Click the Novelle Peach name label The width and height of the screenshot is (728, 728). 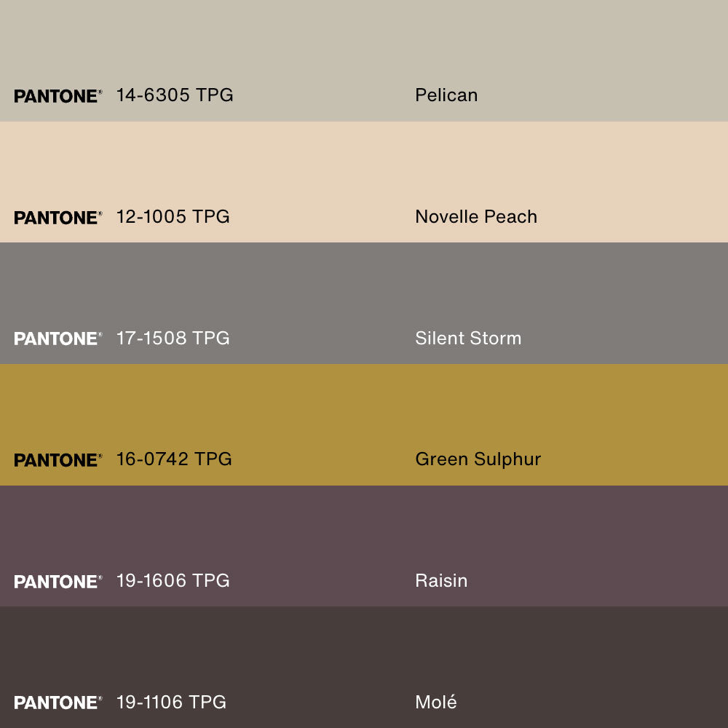pos(476,217)
